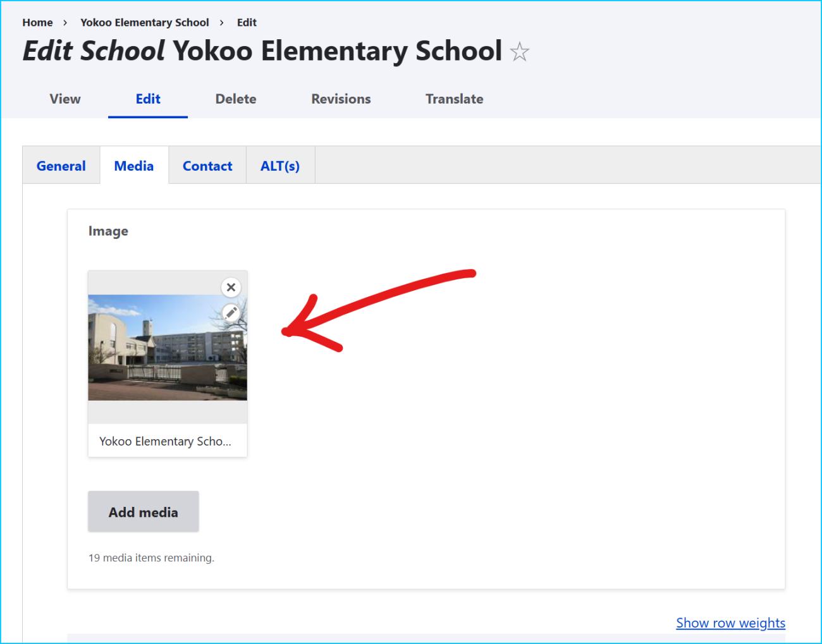Open the Contact tab
The width and height of the screenshot is (822, 644).
pos(207,166)
